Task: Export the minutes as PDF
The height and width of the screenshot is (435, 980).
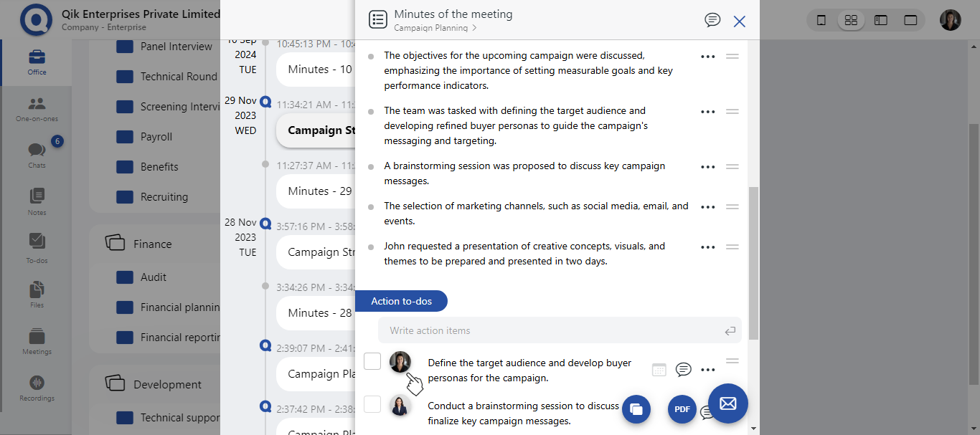Action: click(x=682, y=409)
